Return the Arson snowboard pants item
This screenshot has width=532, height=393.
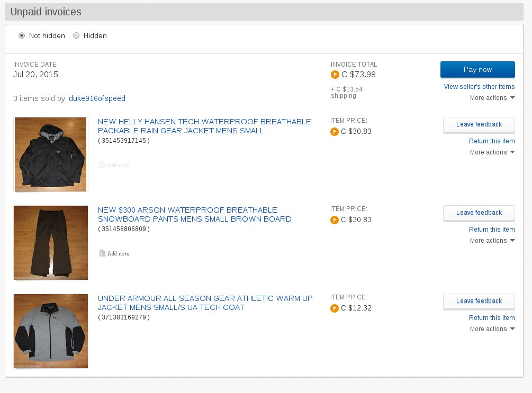(492, 230)
